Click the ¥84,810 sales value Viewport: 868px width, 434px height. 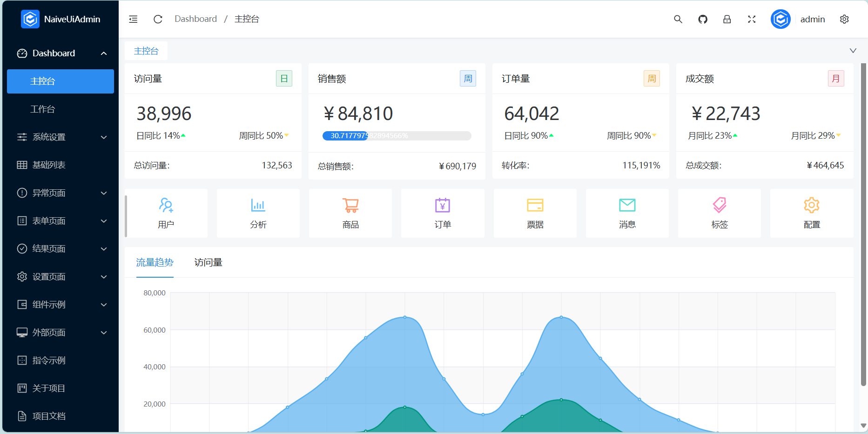pos(358,114)
